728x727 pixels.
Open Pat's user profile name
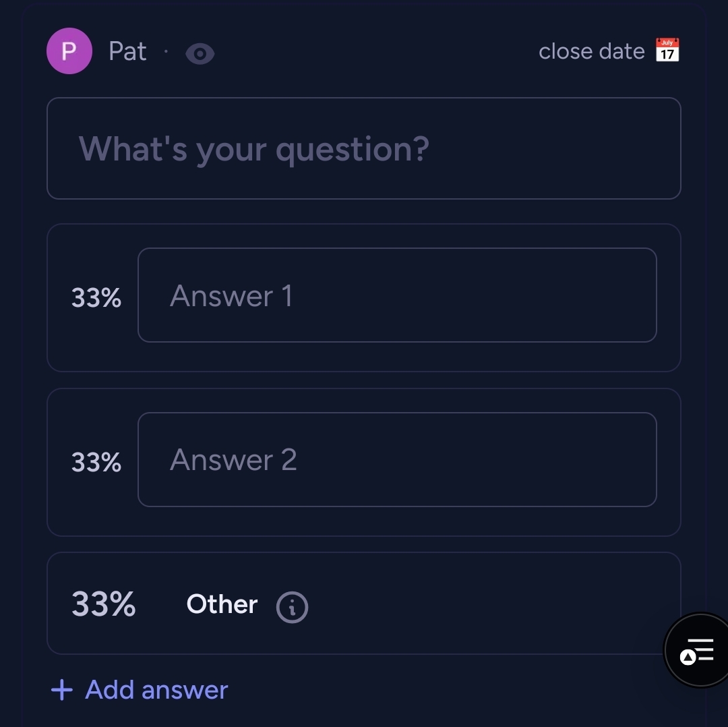(x=127, y=51)
